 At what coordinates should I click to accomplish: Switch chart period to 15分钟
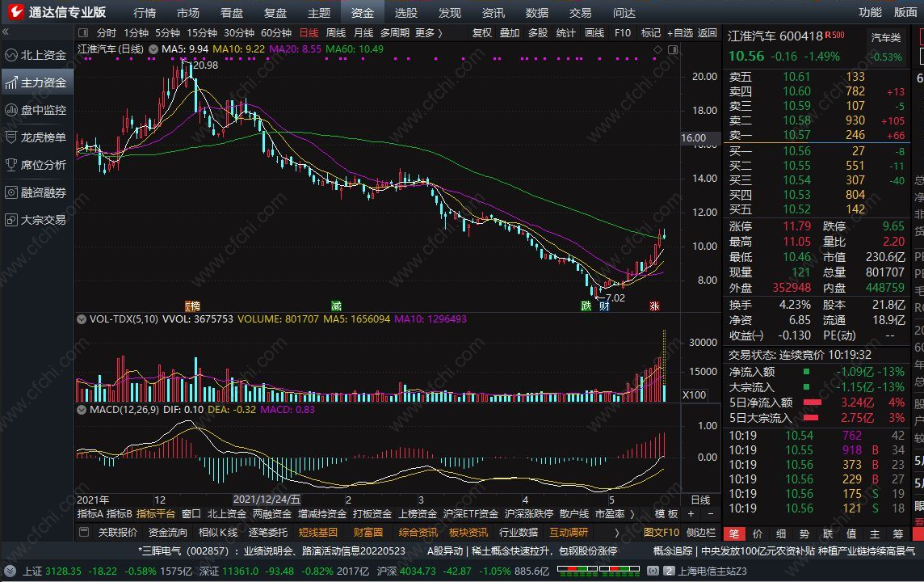(202, 33)
